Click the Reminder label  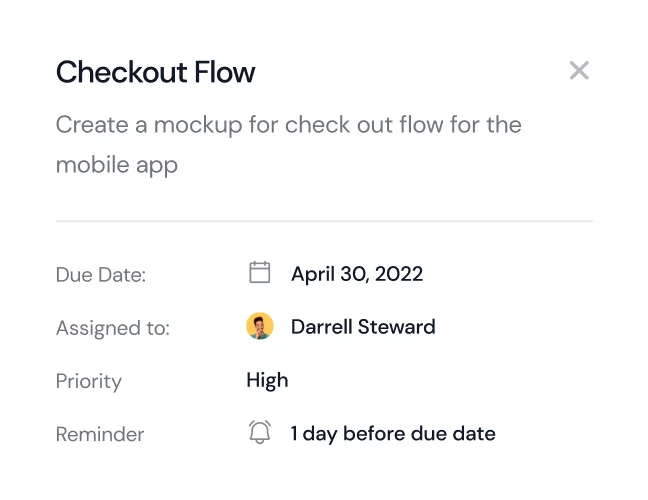click(100, 435)
